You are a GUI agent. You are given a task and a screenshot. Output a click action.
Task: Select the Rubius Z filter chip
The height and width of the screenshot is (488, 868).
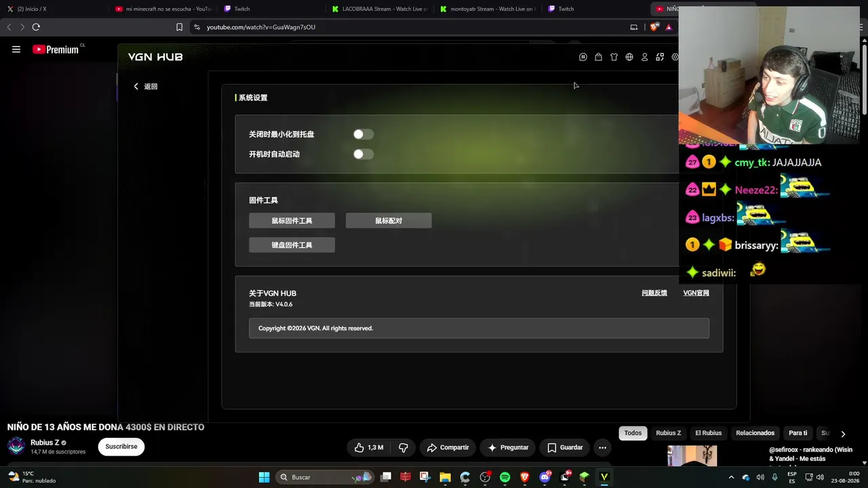point(668,433)
